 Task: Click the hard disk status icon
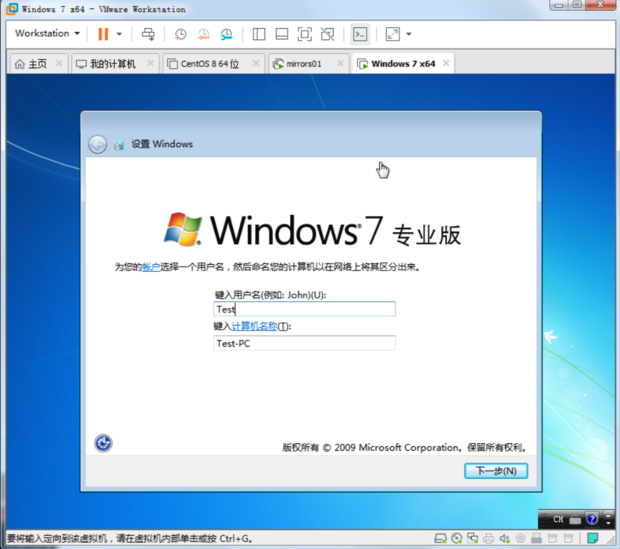[x=440, y=538]
